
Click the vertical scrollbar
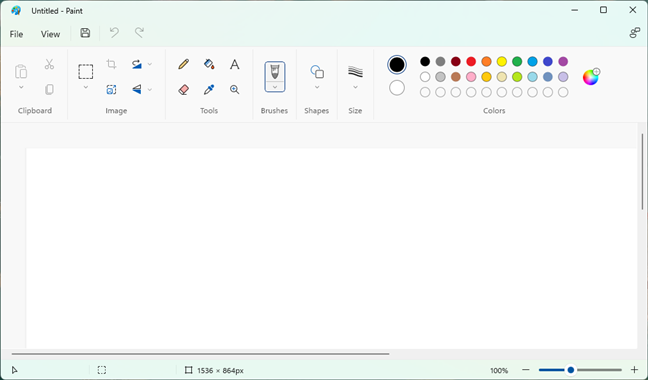tap(643, 171)
